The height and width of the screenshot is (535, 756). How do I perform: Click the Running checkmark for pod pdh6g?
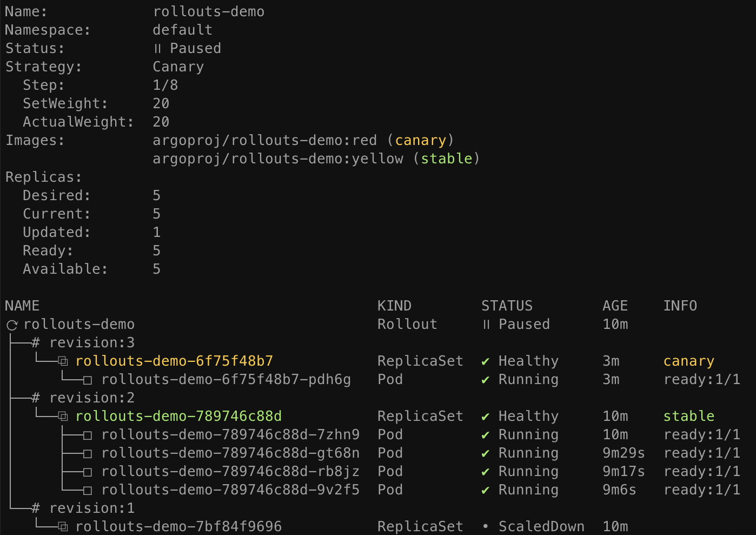(486, 380)
